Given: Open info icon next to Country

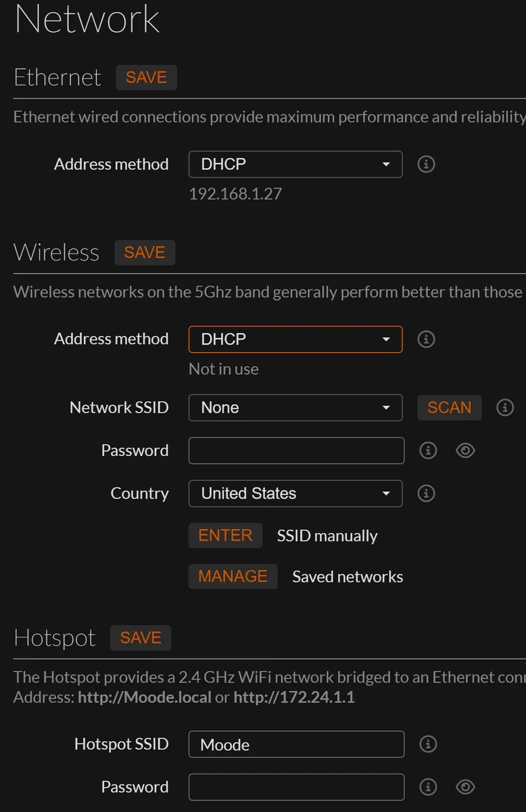Looking at the screenshot, I should click(x=426, y=493).
